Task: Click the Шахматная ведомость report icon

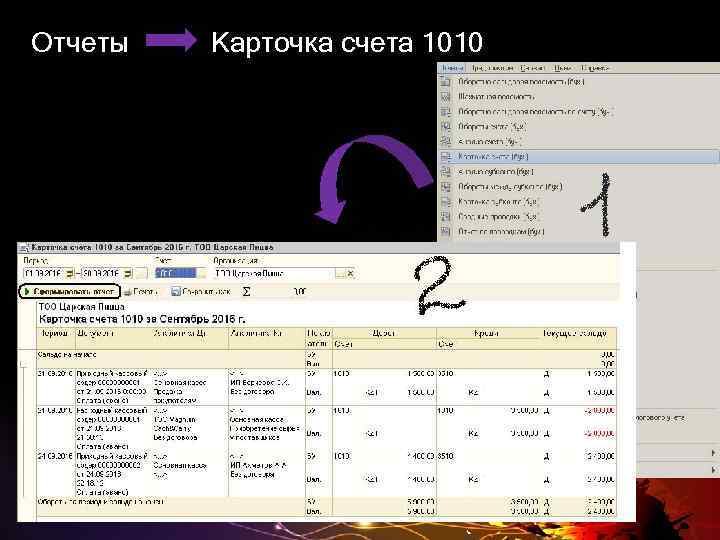Action: [445, 97]
